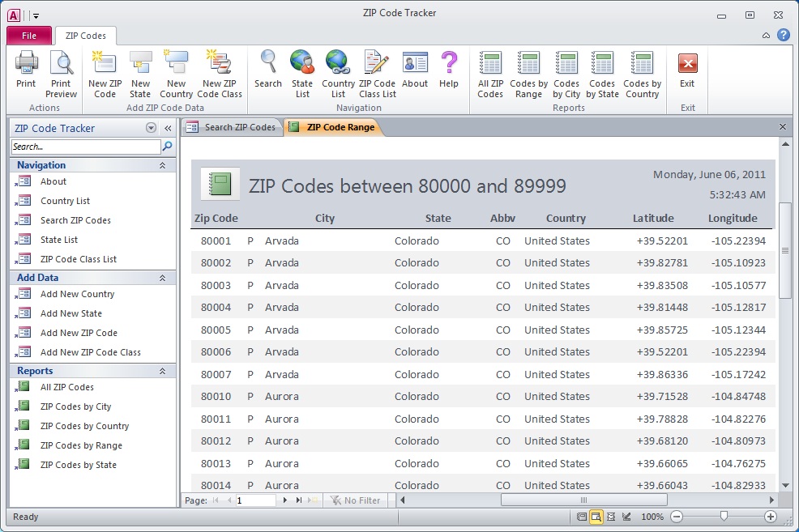The height and width of the screenshot is (532, 799).
Task: Minimize the ribbon with the caret
Action: [x=766, y=36]
